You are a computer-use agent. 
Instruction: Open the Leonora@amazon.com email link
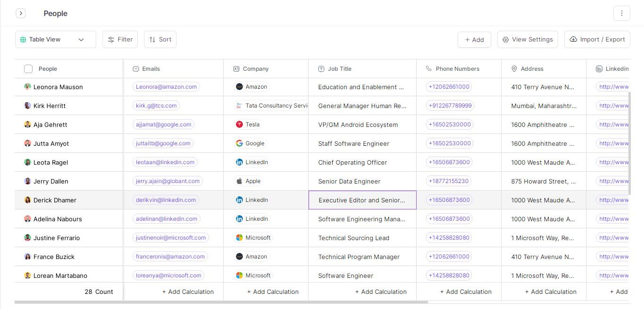166,87
